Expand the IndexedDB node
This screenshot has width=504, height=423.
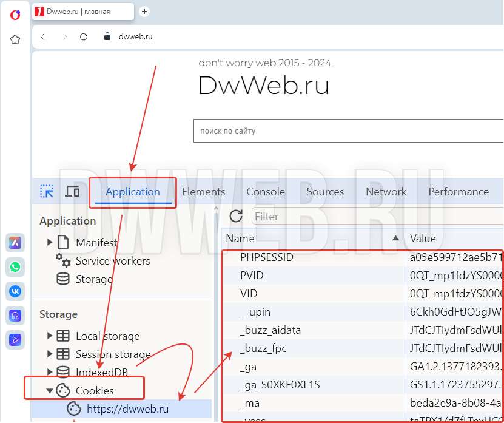tap(50, 372)
